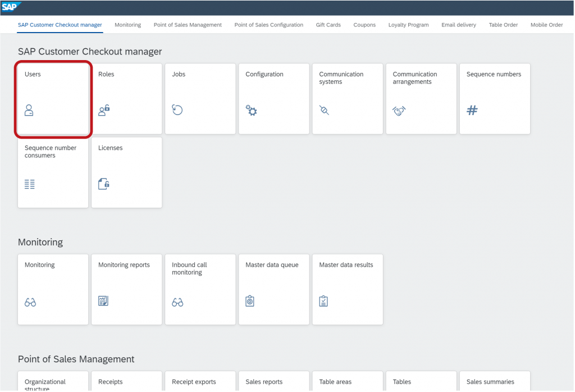Click the Sequence numbers hash icon
The height and width of the screenshot is (392, 575).
(472, 110)
